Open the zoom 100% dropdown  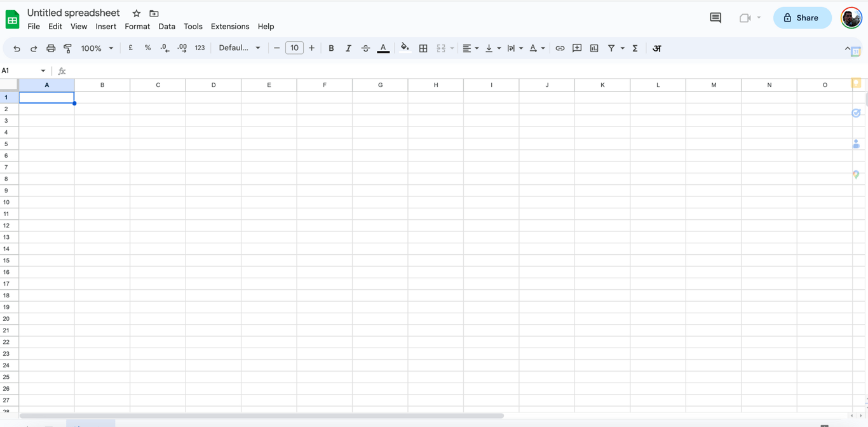97,48
